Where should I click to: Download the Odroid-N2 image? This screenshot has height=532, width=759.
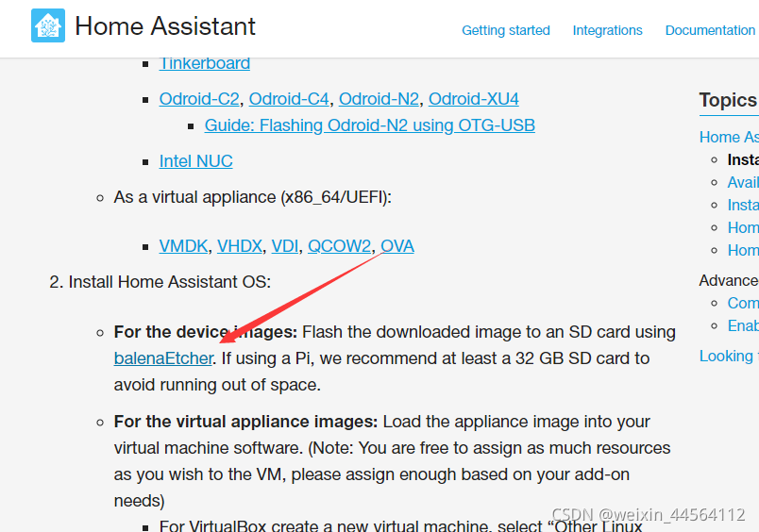click(x=379, y=99)
